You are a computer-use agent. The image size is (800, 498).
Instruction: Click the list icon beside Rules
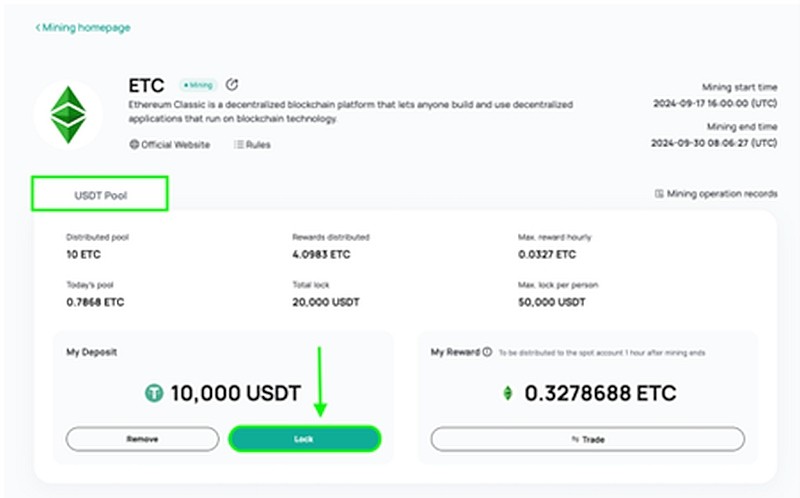(x=238, y=144)
